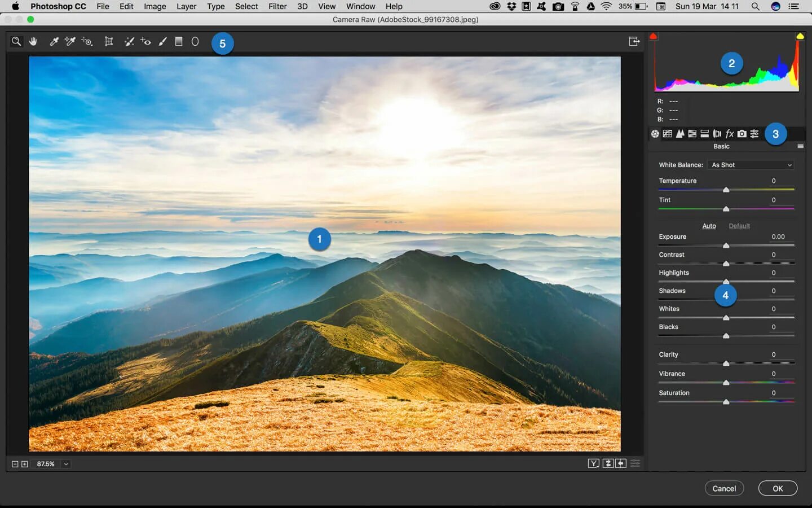Click the Clarity slider handle
This screenshot has width=812, height=508.
[x=726, y=364]
